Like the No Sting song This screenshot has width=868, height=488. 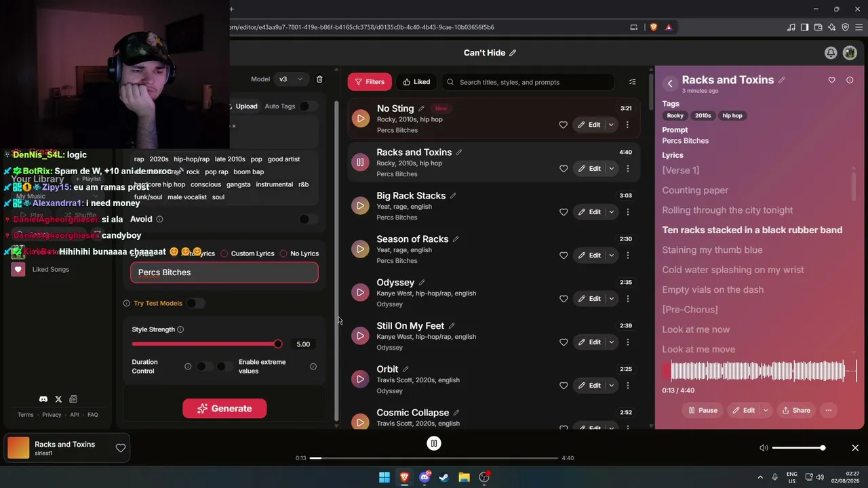coord(563,125)
